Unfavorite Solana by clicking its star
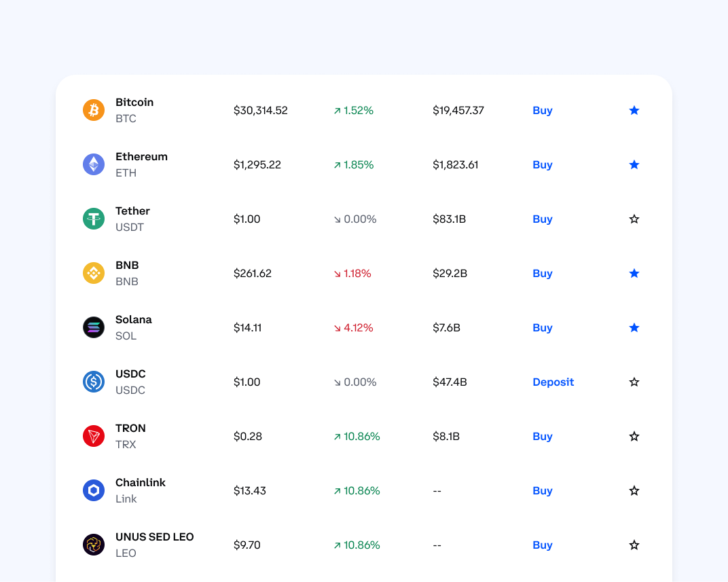The image size is (728, 582). [x=634, y=327]
